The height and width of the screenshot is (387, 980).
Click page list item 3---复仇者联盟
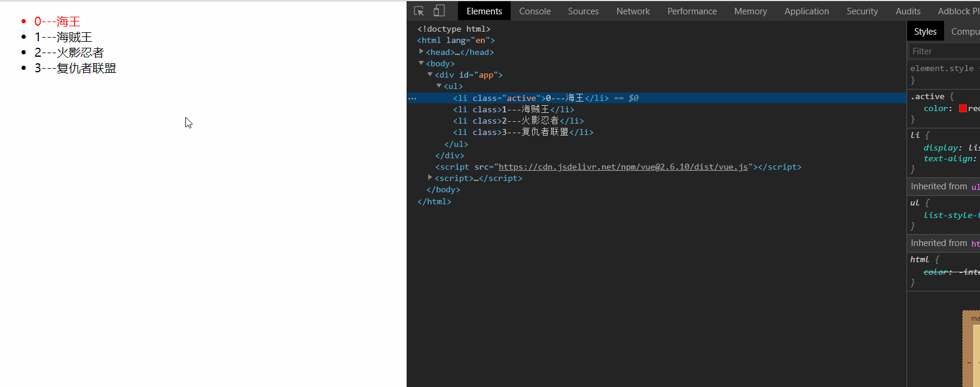tap(75, 68)
